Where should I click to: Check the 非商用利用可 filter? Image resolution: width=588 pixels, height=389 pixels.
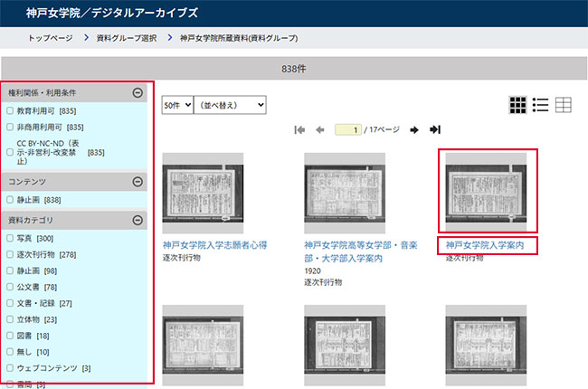coord(10,127)
